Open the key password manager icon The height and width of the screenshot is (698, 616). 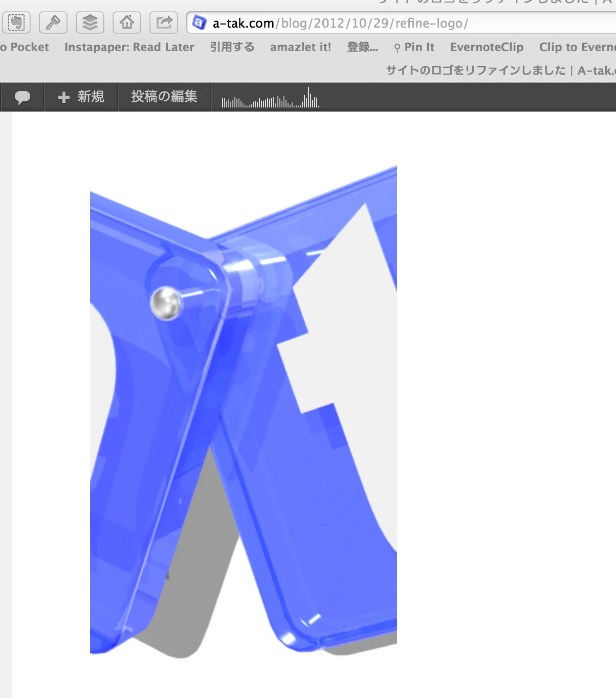click(53, 23)
